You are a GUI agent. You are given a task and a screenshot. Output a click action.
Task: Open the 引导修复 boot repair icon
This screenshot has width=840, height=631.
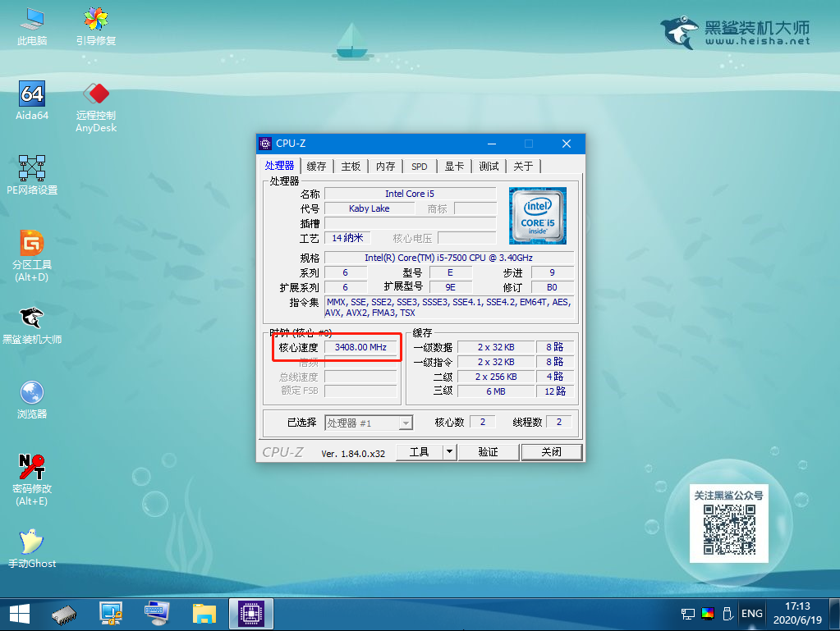click(x=96, y=25)
